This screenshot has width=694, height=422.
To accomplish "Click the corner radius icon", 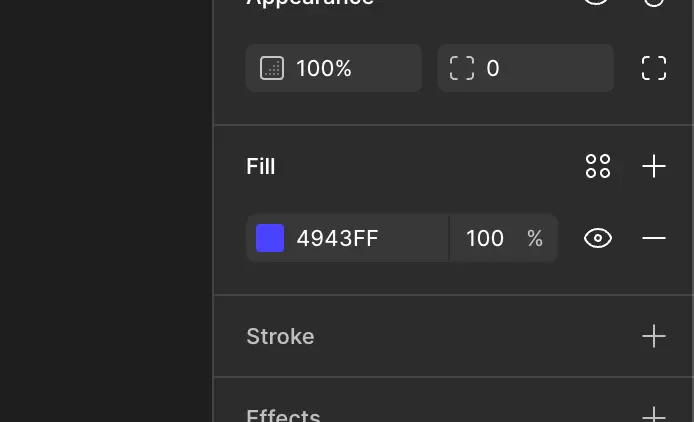I will pos(462,69).
